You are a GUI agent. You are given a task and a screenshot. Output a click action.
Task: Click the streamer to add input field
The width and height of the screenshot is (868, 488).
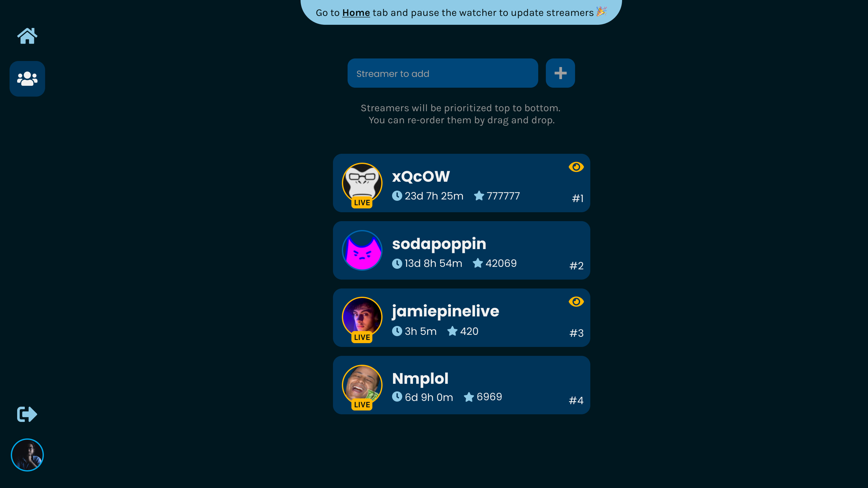pyautogui.click(x=442, y=73)
